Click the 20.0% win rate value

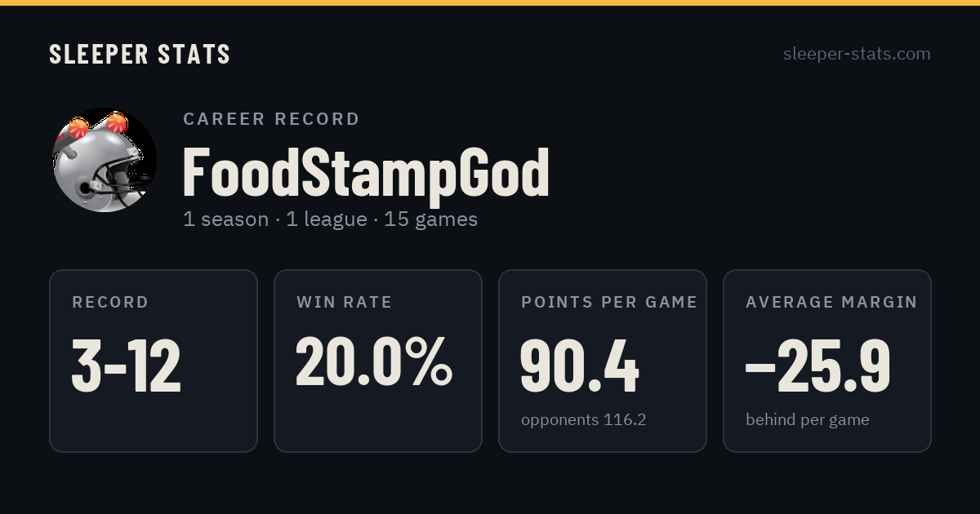pos(374,361)
